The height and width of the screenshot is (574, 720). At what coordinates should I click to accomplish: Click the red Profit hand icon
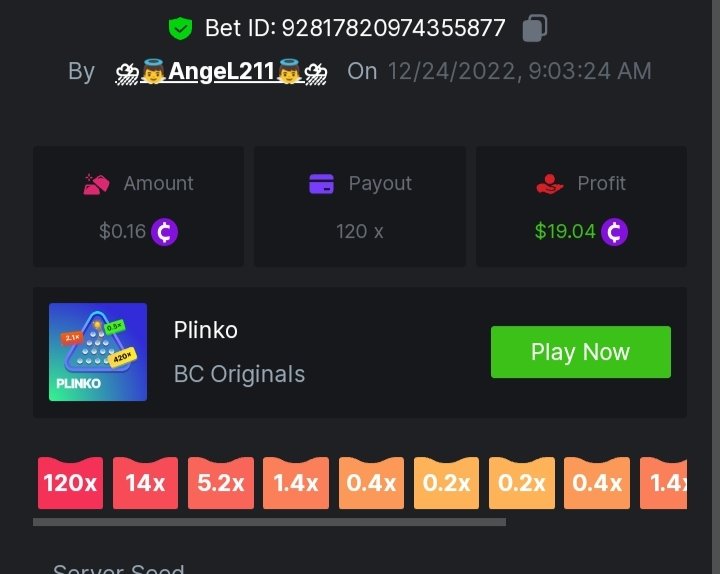pos(550,184)
